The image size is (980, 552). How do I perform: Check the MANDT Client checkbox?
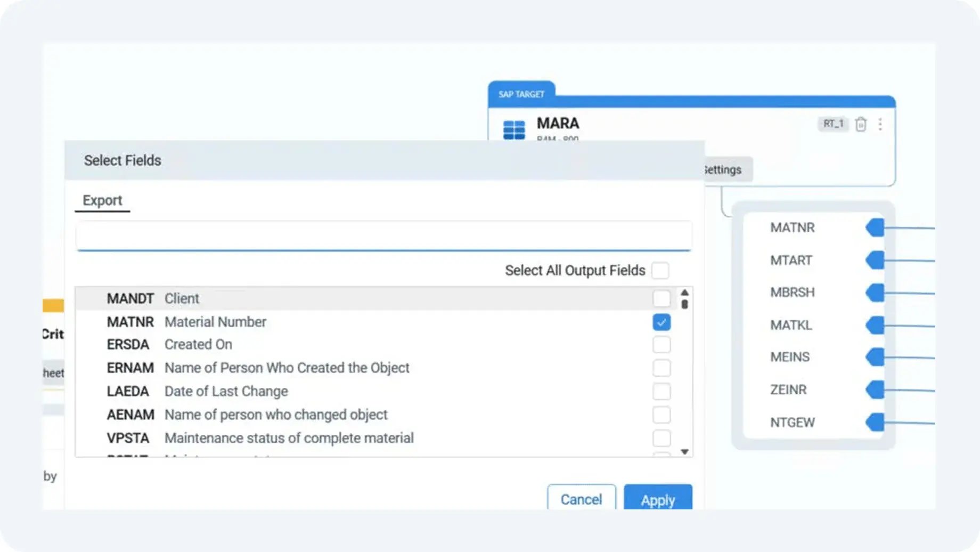pos(661,298)
